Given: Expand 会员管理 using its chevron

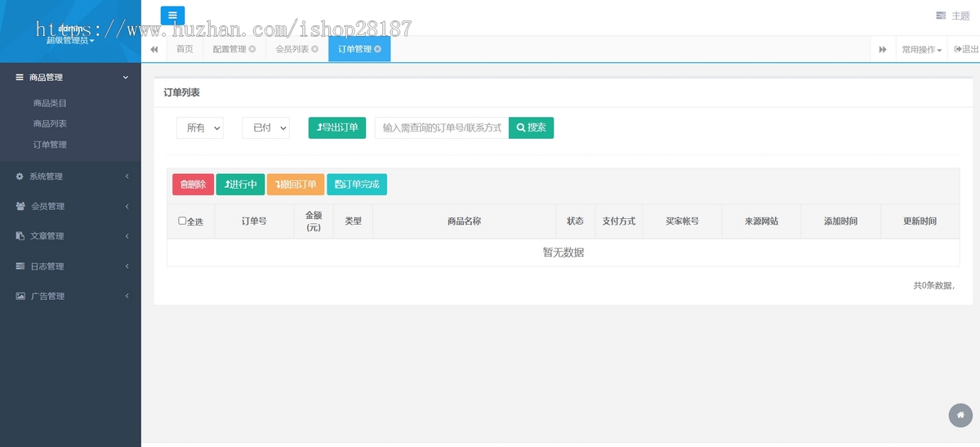Looking at the screenshot, I should pos(127,206).
